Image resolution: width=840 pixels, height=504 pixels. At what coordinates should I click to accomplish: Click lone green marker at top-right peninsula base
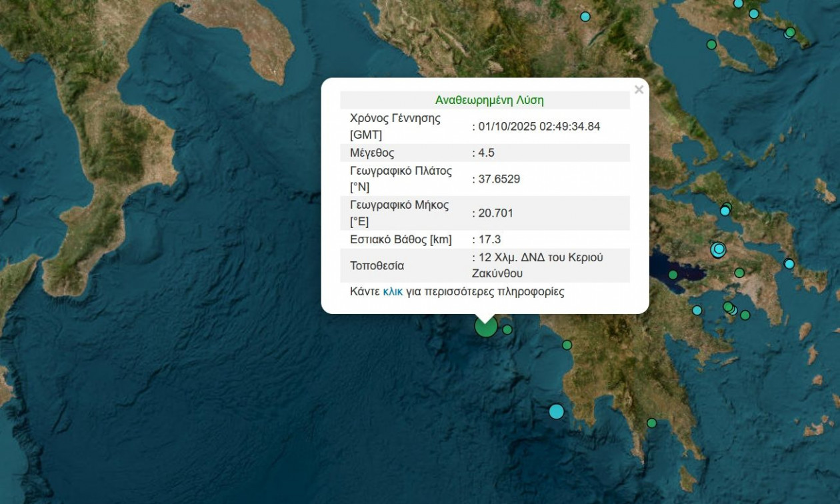tap(711, 45)
